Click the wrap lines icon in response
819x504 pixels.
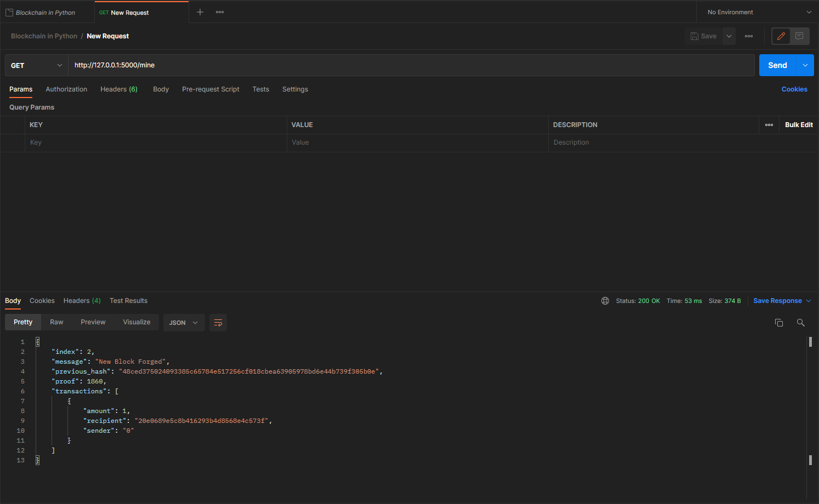pos(218,323)
